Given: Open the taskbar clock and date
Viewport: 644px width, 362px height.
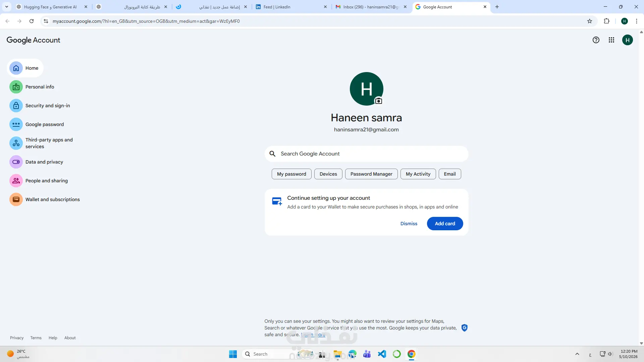Looking at the screenshot, I should (x=629, y=354).
